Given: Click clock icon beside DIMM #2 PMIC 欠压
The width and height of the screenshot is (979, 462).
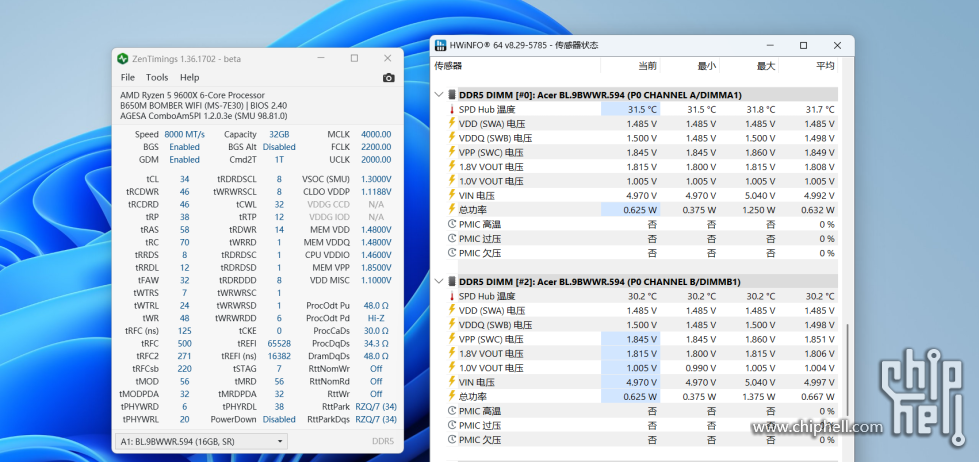Looking at the screenshot, I should (x=452, y=440).
